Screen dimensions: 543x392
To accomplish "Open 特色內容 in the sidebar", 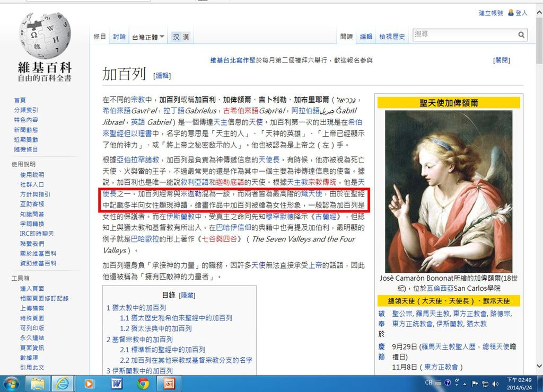I will pyautogui.click(x=26, y=120).
